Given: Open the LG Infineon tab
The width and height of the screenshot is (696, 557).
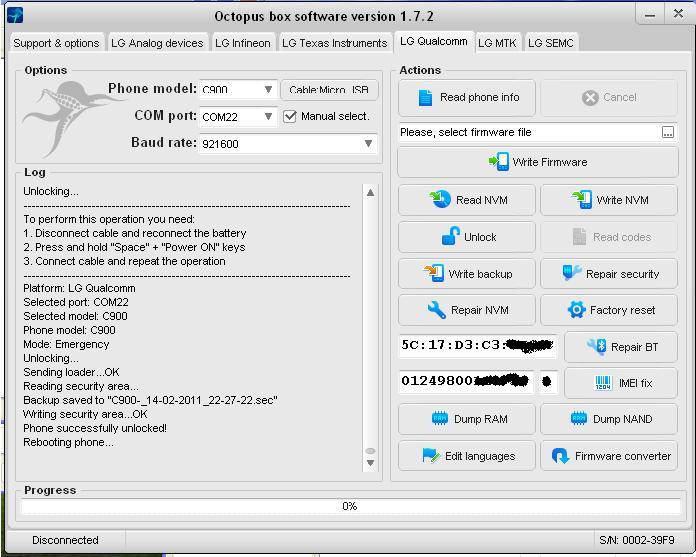Looking at the screenshot, I should coord(243,43).
